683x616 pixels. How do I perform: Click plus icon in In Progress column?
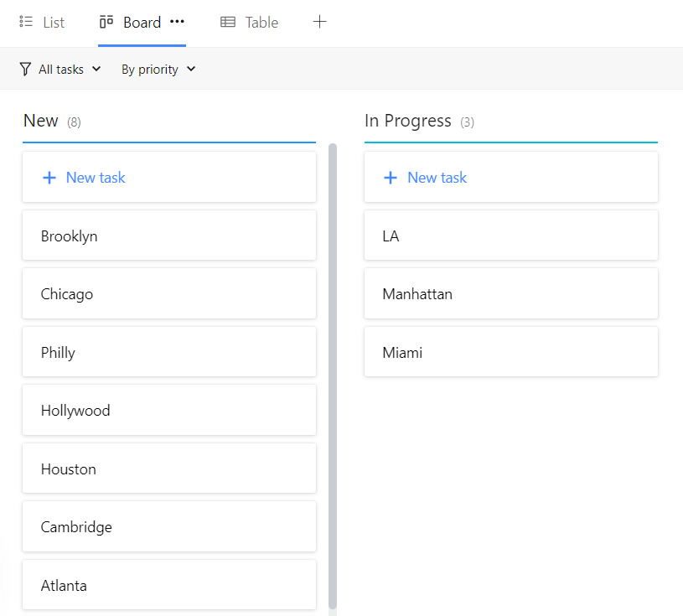pyautogui.click(x=391, y=178)
